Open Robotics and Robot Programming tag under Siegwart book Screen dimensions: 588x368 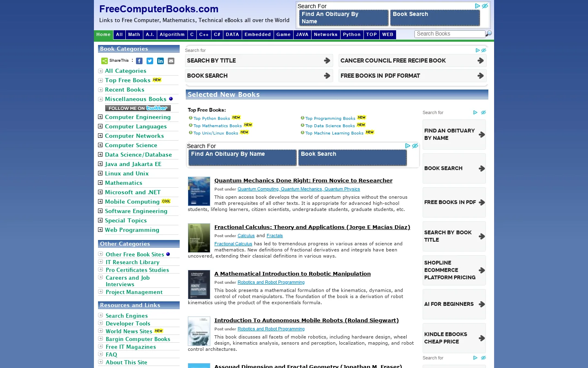point(271,329)
